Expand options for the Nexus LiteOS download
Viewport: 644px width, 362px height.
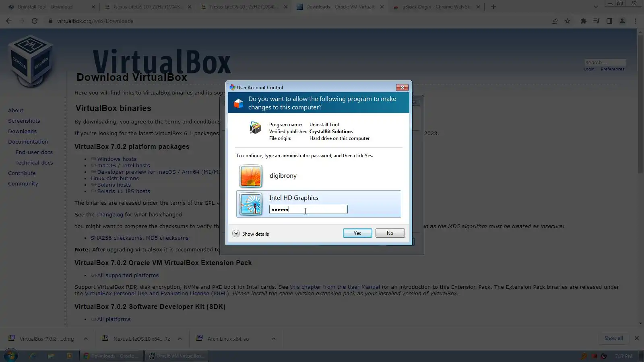[x=180, y=339]
